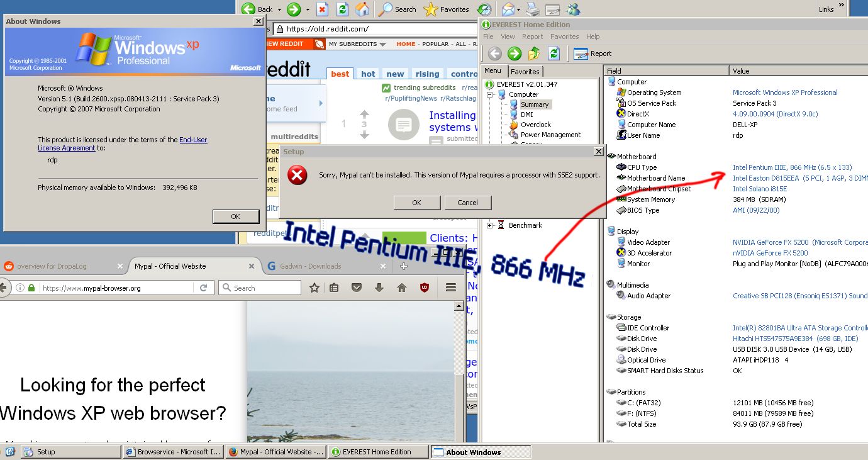Click OK in the Setup error dialog
This screenshot has width=868, height=460.
click(x=416, y=203)
